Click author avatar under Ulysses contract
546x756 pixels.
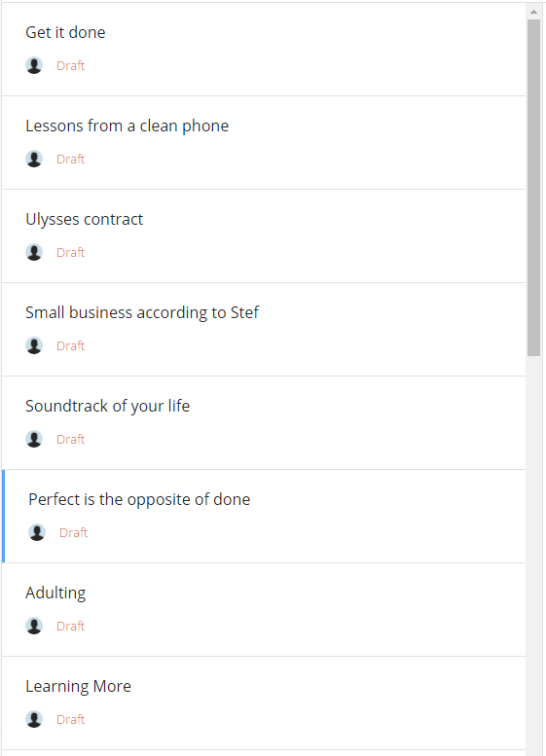click(x=34, y=252)
